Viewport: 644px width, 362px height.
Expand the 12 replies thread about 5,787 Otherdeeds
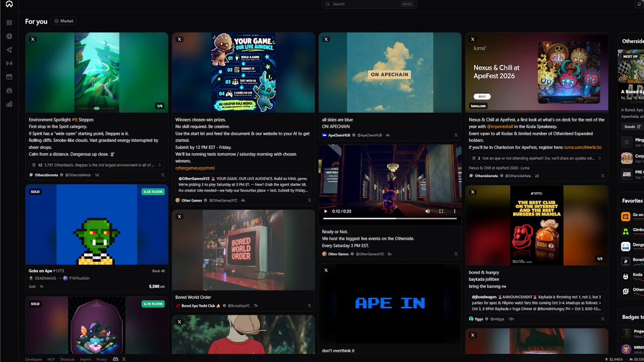point(97,165)
